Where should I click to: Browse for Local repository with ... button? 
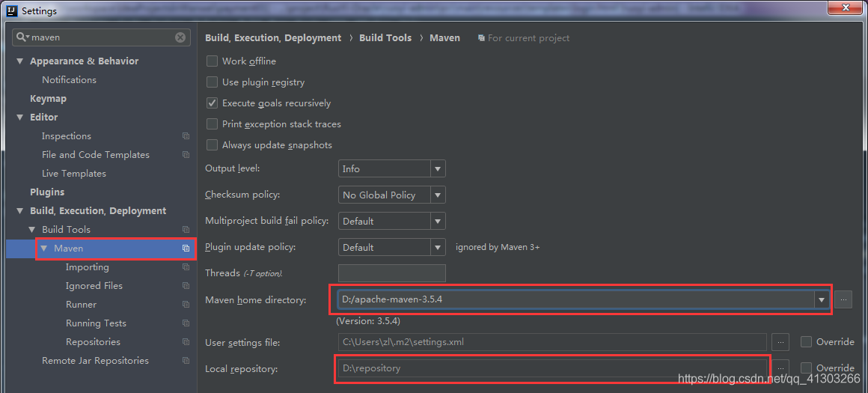click(x=780, y=367)
